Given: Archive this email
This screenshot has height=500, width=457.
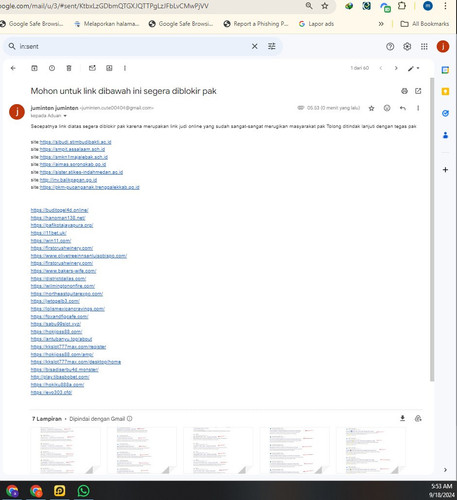Looking at the screenshot, I should pos(34,68).
